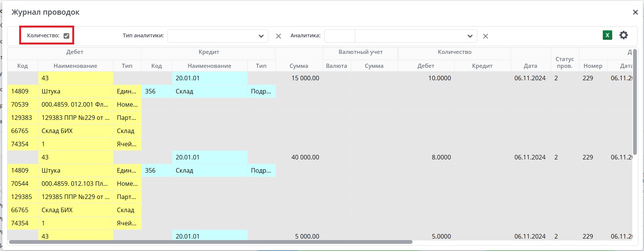Clear the Аналитика filter
Image resolution: width=644 pixels, height=251 pixels.
click(x=486, y=36)
